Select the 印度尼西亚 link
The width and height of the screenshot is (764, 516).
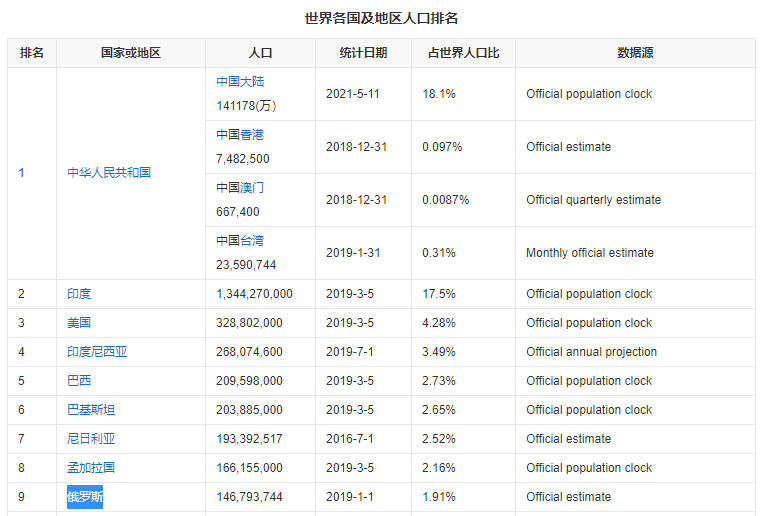[97, 352]
